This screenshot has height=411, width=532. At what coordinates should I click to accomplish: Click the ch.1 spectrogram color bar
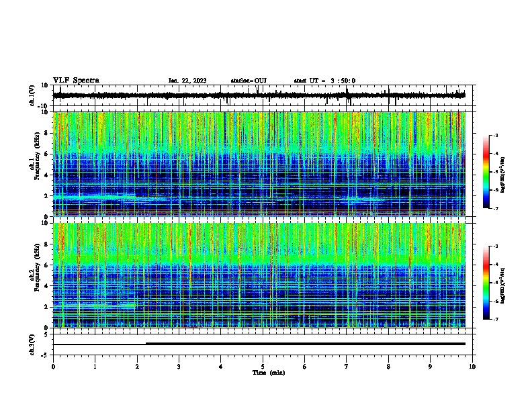486,172
